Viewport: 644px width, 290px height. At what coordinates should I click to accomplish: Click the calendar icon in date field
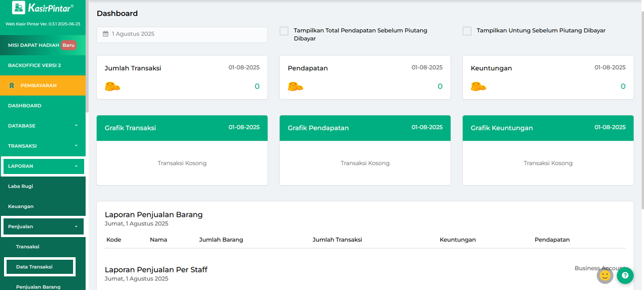point(105,34)
